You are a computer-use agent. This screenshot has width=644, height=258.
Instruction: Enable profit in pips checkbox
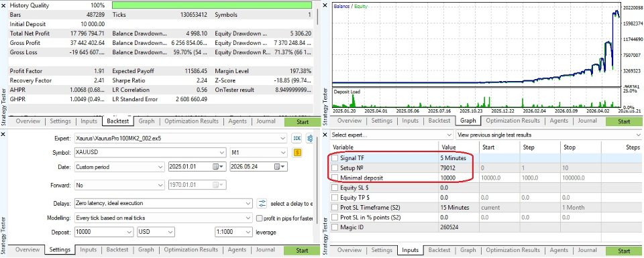pos(260,218)
